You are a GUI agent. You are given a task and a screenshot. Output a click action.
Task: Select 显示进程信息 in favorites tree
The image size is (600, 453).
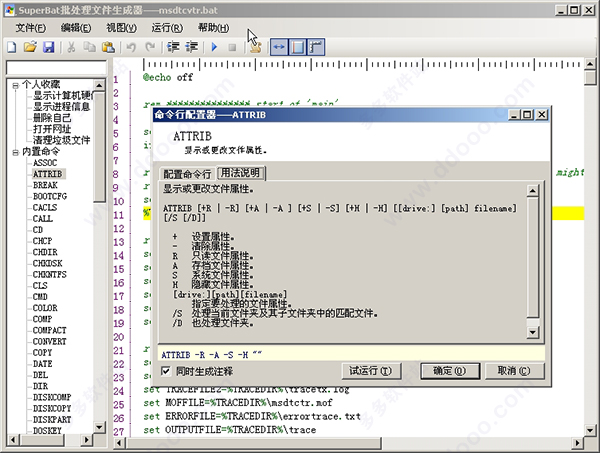tap(61, 106)
